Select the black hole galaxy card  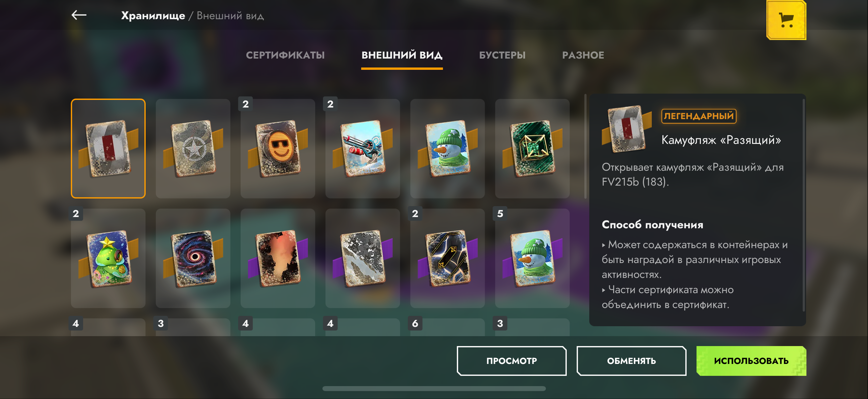pyautogui.click(x=193, y=258)
